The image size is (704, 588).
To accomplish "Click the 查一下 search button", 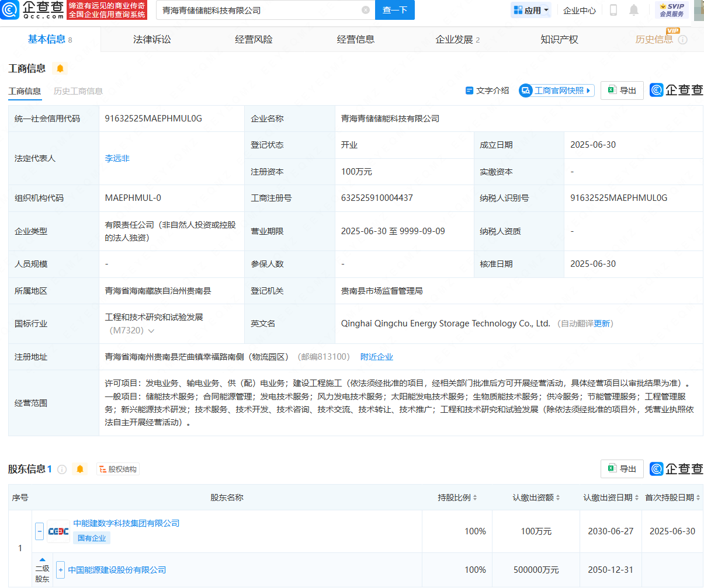I will click(395, 10).
